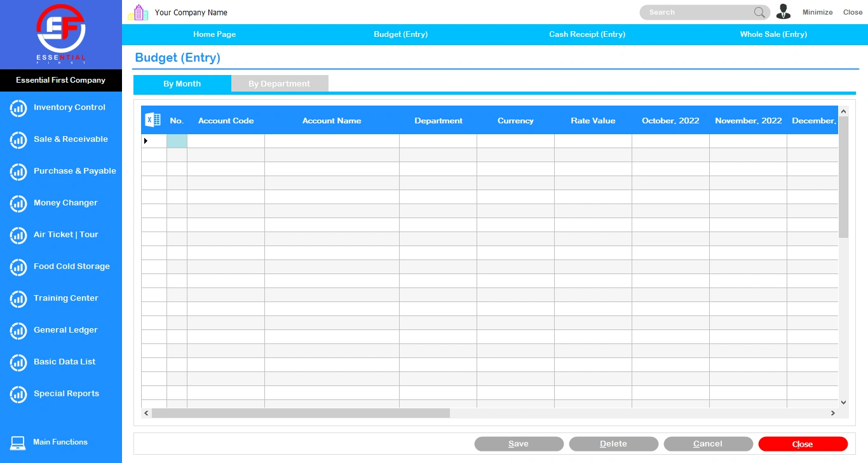Screen dimensions: 868x463
Task: Open General Ledger module
Action: click(x=65, y=330)
